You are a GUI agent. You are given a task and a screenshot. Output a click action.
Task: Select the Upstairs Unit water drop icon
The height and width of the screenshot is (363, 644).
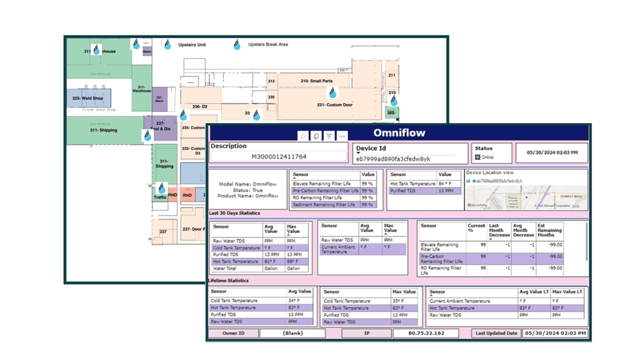tap(167, 44)
